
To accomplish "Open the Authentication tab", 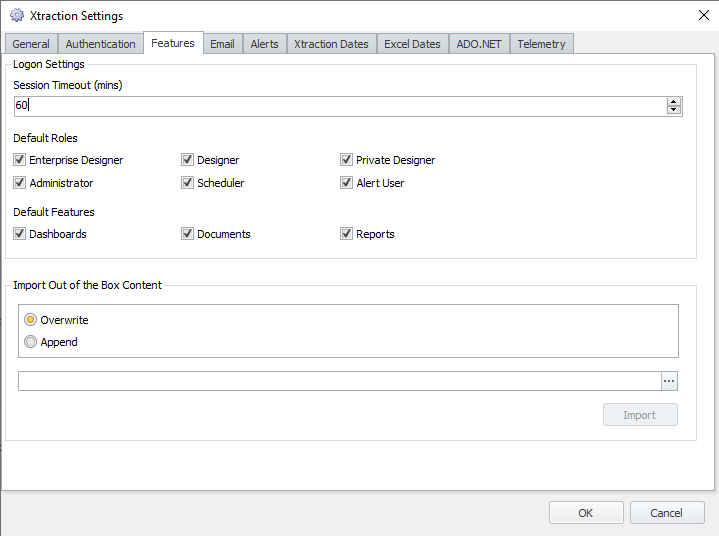I will tap(100, 44).
